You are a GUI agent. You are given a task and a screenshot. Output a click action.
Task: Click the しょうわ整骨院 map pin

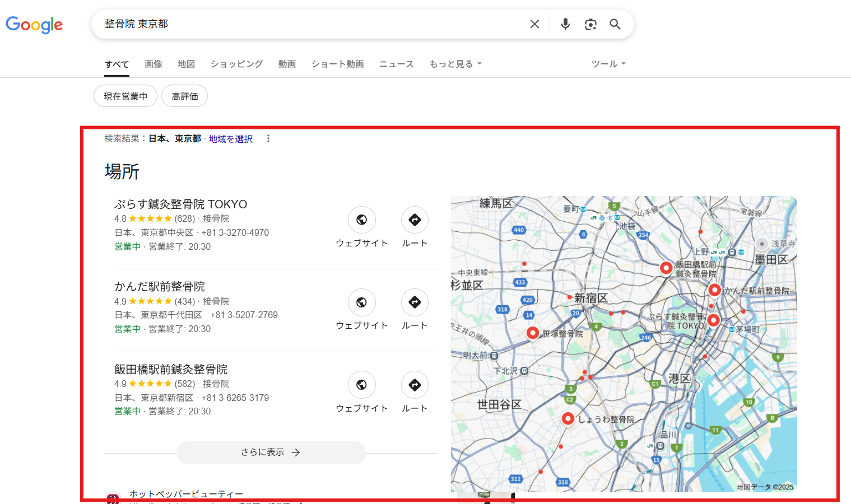(x=568, y=418)
